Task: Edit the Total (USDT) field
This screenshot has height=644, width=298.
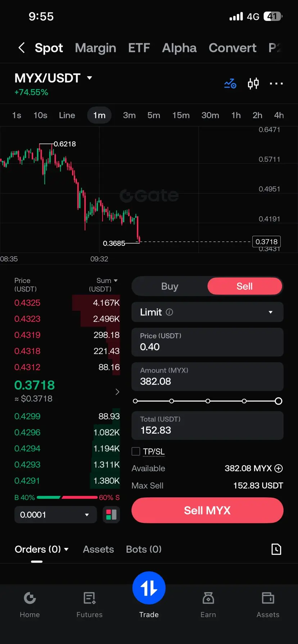Action: (x=207, y=425)
